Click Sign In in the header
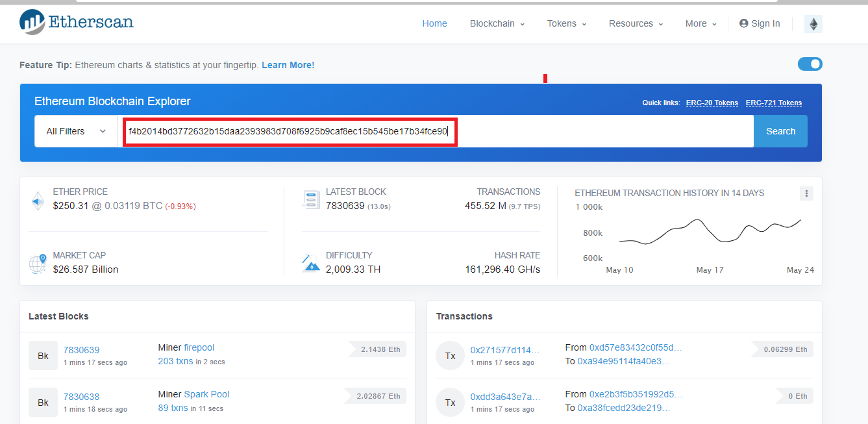This screenshot has height=424, width=868. point(760,23)
